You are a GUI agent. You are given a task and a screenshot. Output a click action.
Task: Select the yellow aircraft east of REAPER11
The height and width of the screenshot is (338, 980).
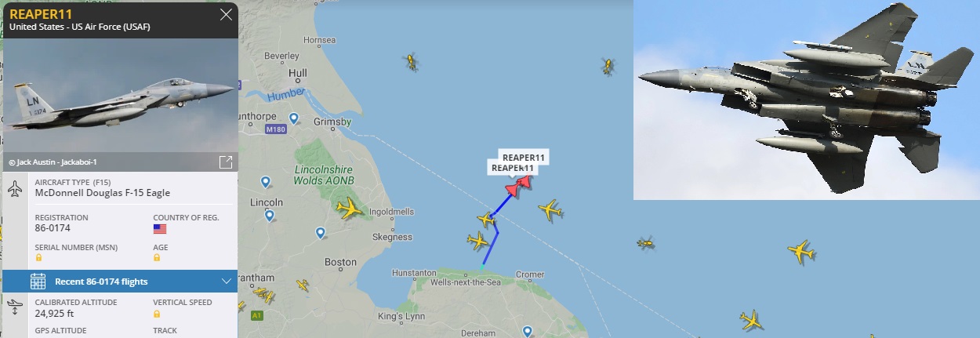click(x=550, y=210)
